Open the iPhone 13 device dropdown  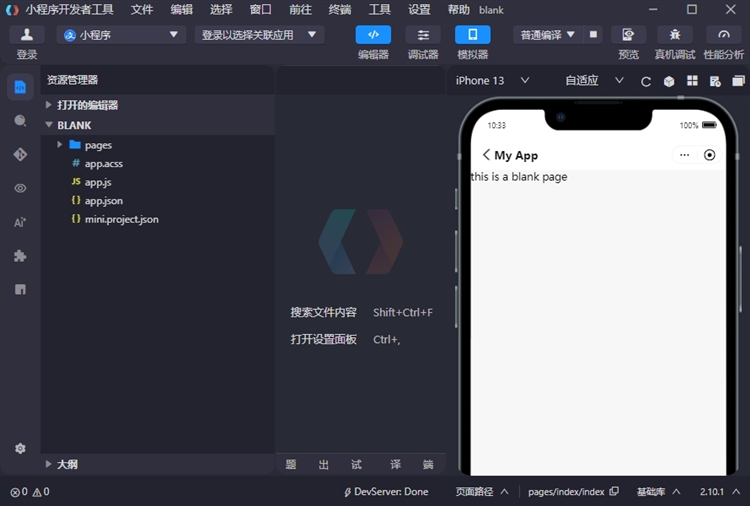[x=492, y=81]
